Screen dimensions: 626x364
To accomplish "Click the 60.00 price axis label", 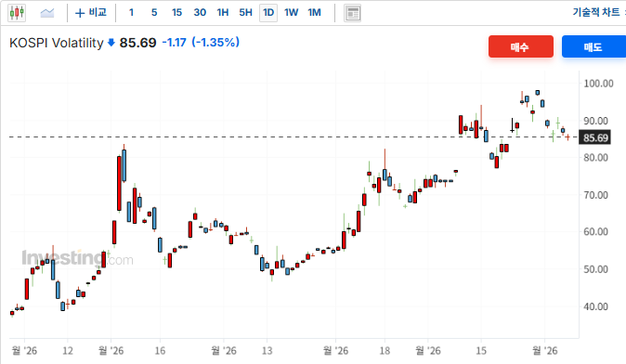I will (595, 232).
